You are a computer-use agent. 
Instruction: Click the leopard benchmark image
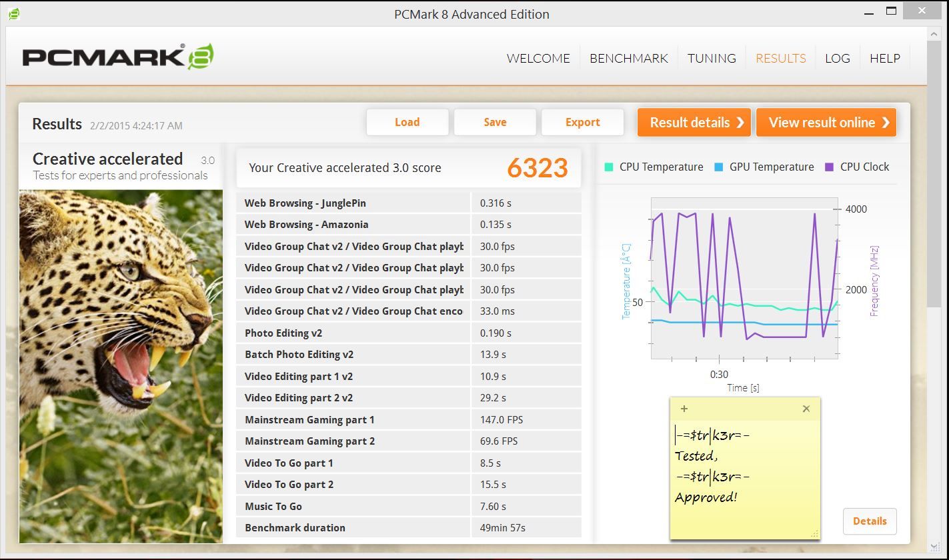click(121, 366)
